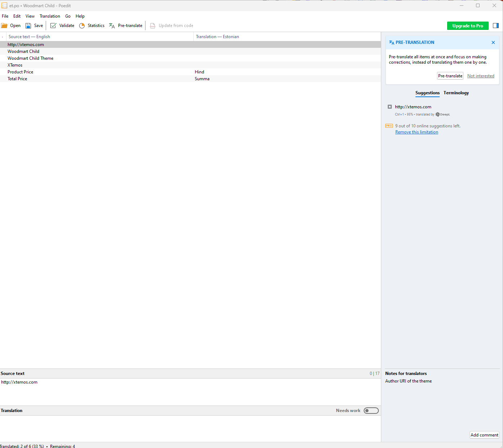The width and height of the screenshot is (503, 448).
Task: Click the Pre-translate toolbar label
Action: pyautogui.click(x=130, y=26)
